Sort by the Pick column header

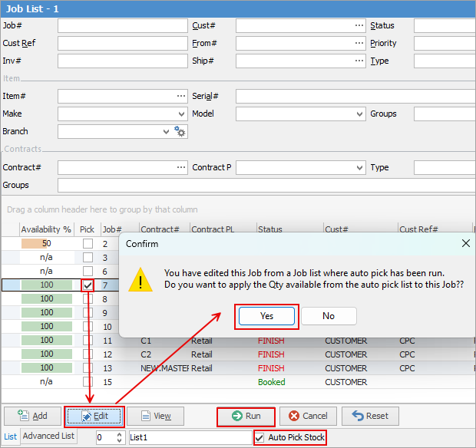tap(87, 229)
